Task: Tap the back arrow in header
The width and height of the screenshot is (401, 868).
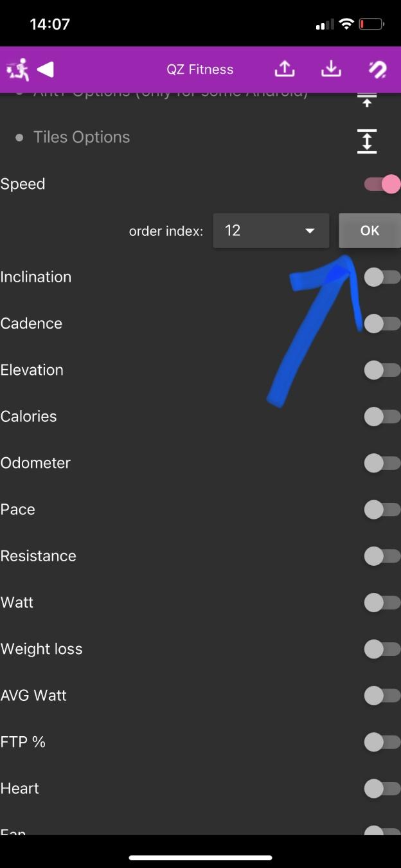Action: pyautogui.click(x=45, y=69)
